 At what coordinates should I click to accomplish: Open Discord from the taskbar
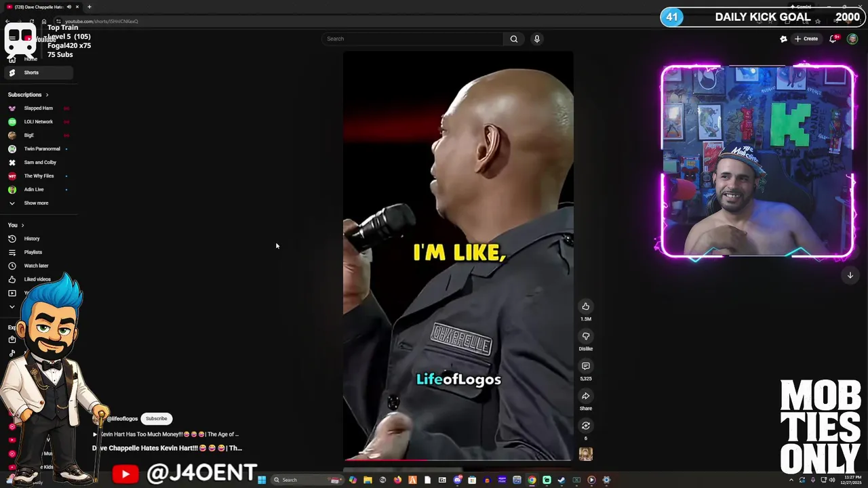pos(458,480)
